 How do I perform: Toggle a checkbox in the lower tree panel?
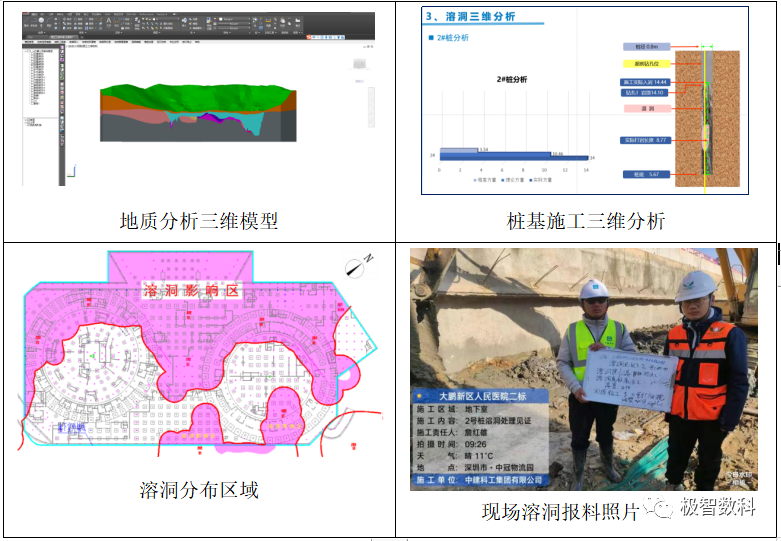(30, 124)
